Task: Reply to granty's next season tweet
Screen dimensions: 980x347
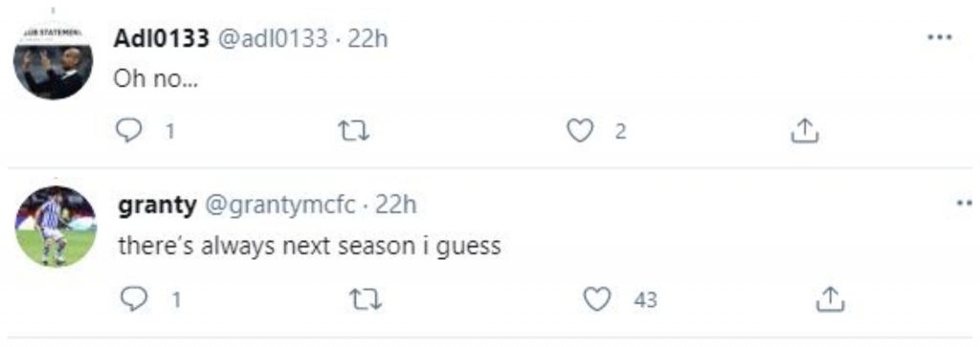Action: click(x=132, y=300)
